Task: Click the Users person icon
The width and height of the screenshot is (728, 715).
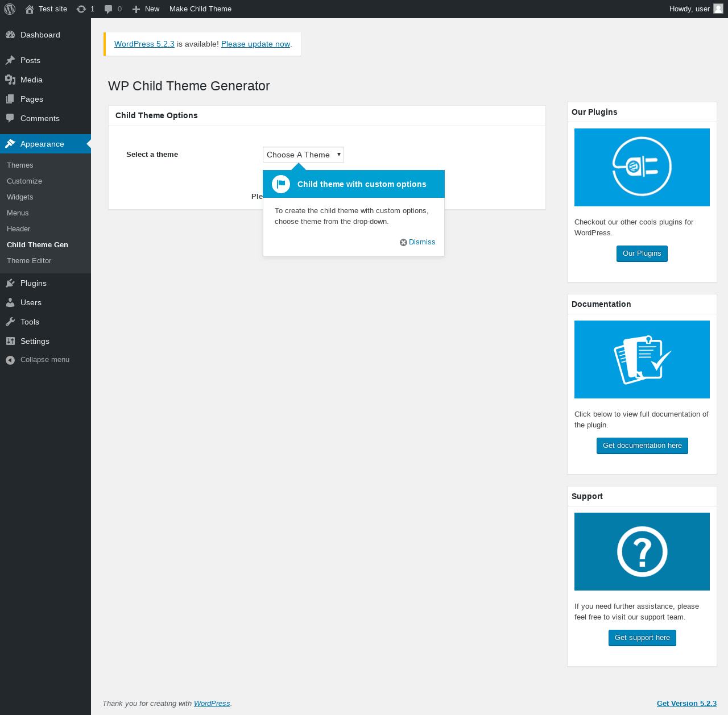Action: tap(10, 302)
